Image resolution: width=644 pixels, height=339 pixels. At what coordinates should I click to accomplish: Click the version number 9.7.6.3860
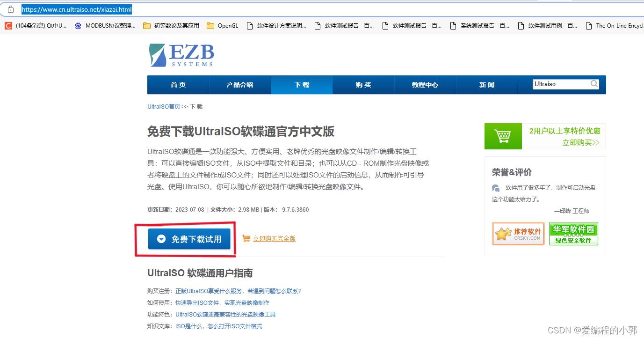pos(295,210)
